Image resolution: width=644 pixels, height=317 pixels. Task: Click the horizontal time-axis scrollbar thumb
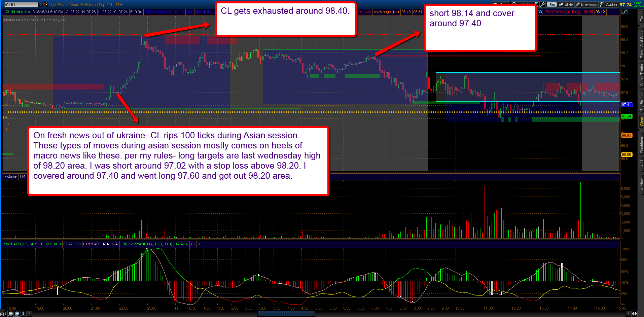[x=286, y=314]
